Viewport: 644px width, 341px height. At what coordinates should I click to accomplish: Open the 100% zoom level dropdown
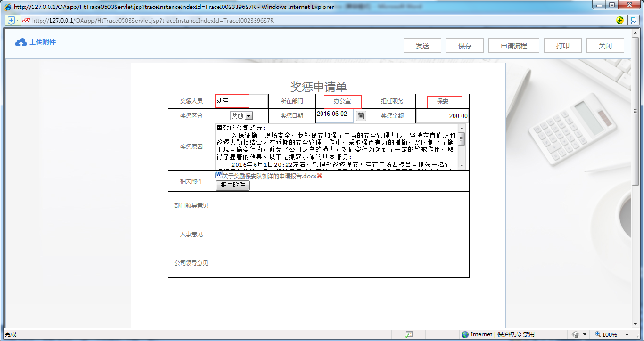(x=627, y=334)
